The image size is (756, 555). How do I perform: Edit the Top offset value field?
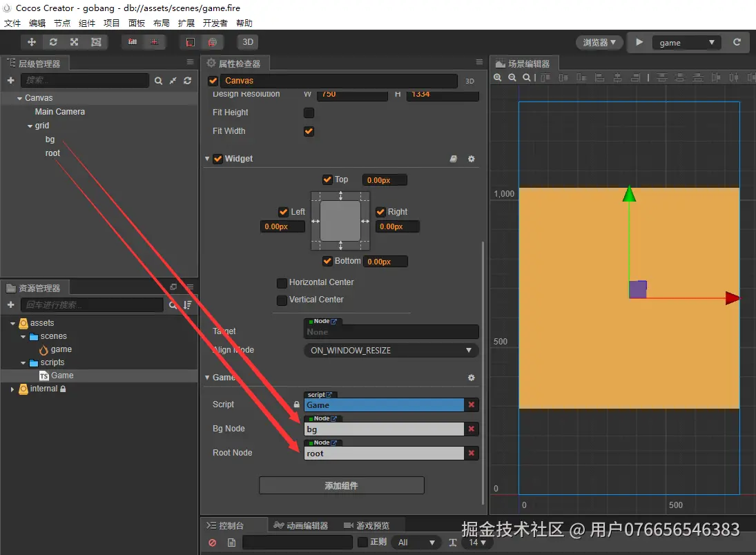(385, 180)
